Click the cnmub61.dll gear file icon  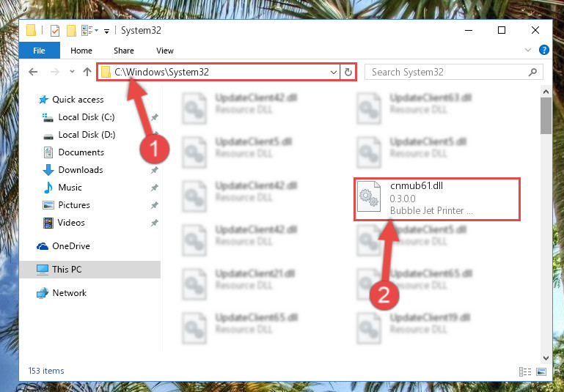369,196
